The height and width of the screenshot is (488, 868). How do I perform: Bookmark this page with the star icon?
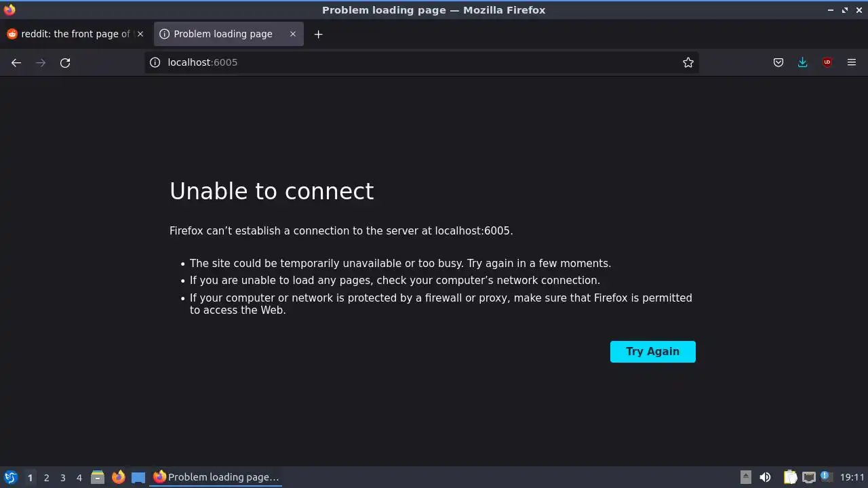688,62
